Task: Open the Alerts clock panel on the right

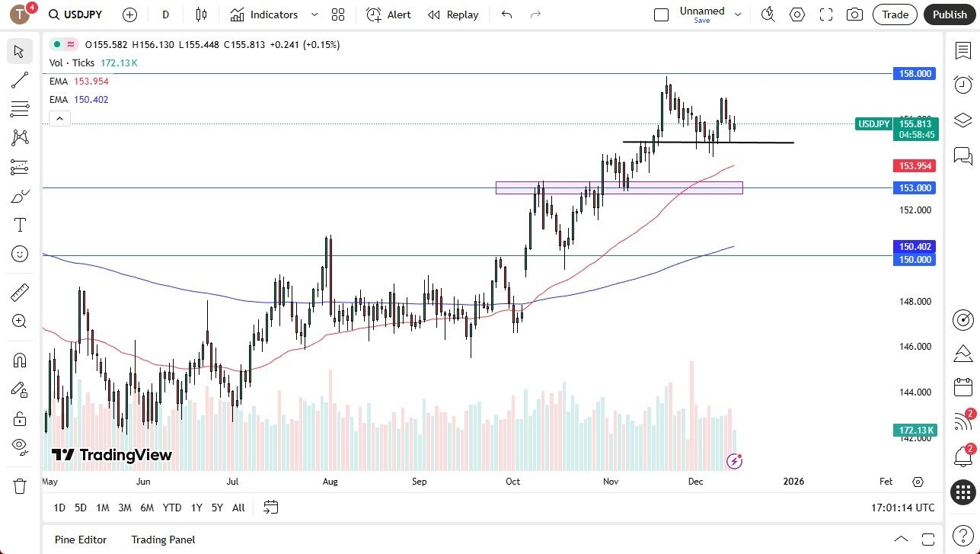Action: point(962,85)
